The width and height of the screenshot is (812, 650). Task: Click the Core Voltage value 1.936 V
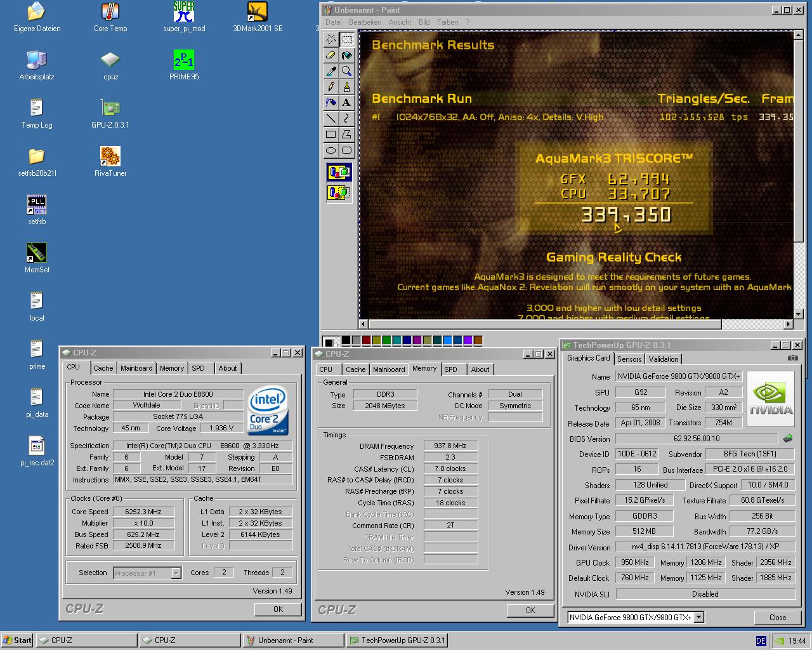(x=222, y=428)
